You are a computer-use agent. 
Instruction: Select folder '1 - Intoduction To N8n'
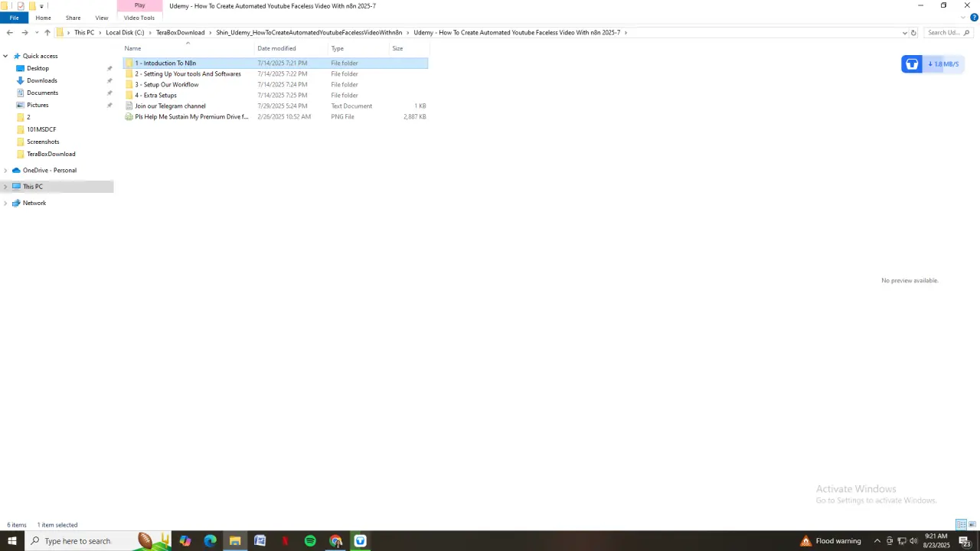[276, 63]
